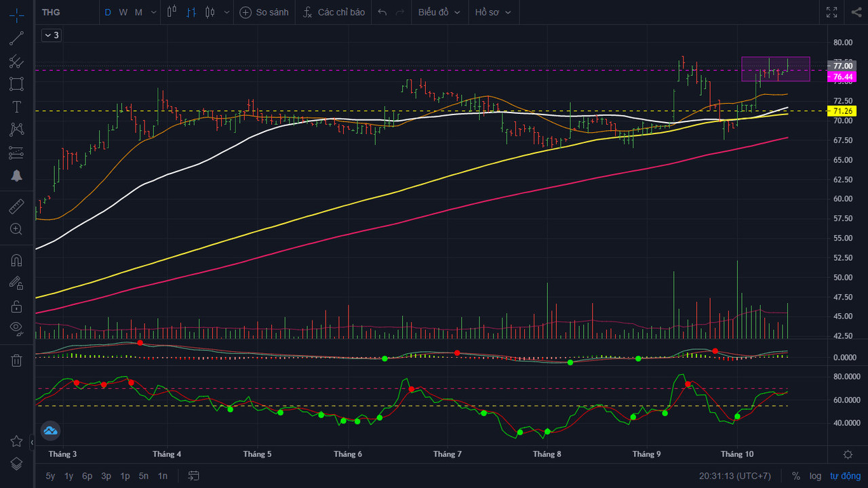Image resolution: width=868 pixels, height=488 pixels.
Task: Open the Hồ sơ dropdown menu
Action: click(492, 12)
